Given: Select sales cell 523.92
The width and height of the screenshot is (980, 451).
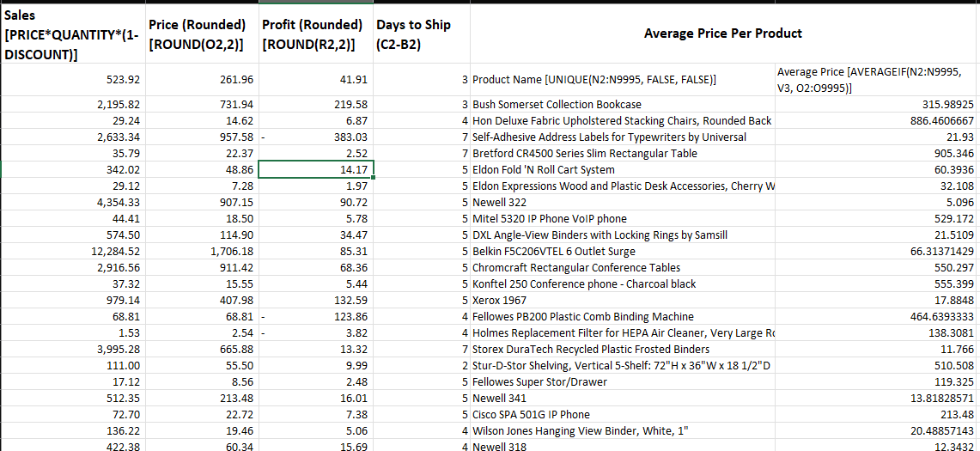Looking at the screenshot, I should point(72,80).
